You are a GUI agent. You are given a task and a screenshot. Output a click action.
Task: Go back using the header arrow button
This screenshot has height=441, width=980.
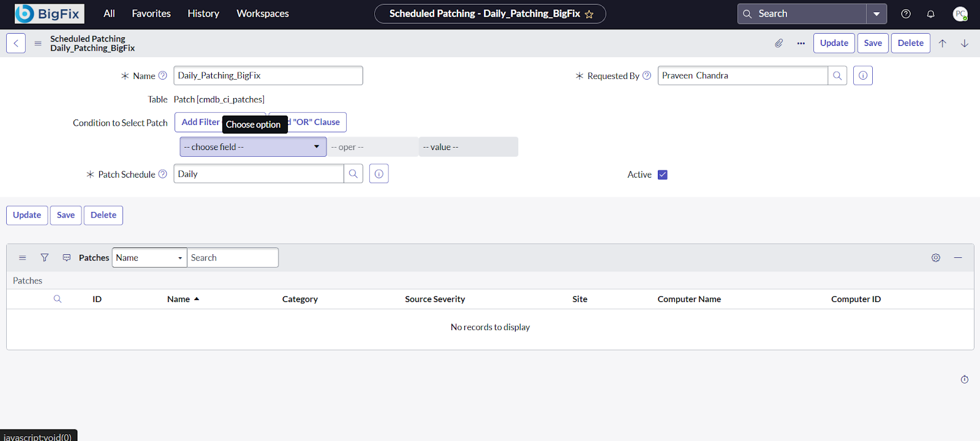tap(16, 43)
